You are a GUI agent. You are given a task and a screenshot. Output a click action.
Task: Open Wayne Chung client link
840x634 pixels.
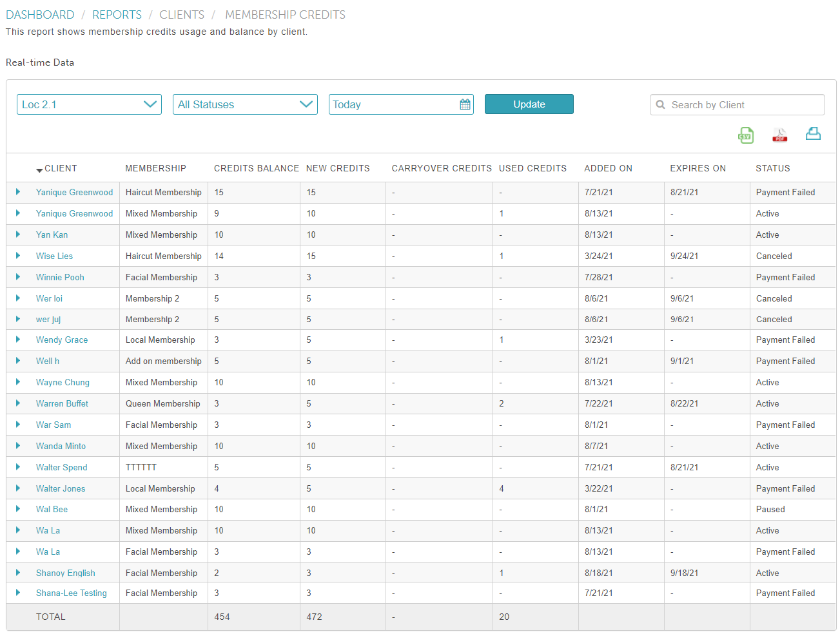pyautogui.click(x=63, y=382)
